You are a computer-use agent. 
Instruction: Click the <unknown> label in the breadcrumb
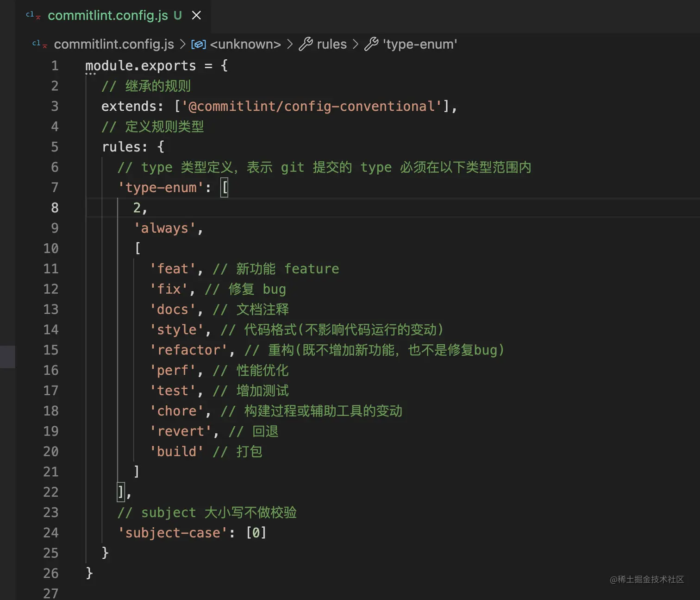245,44
